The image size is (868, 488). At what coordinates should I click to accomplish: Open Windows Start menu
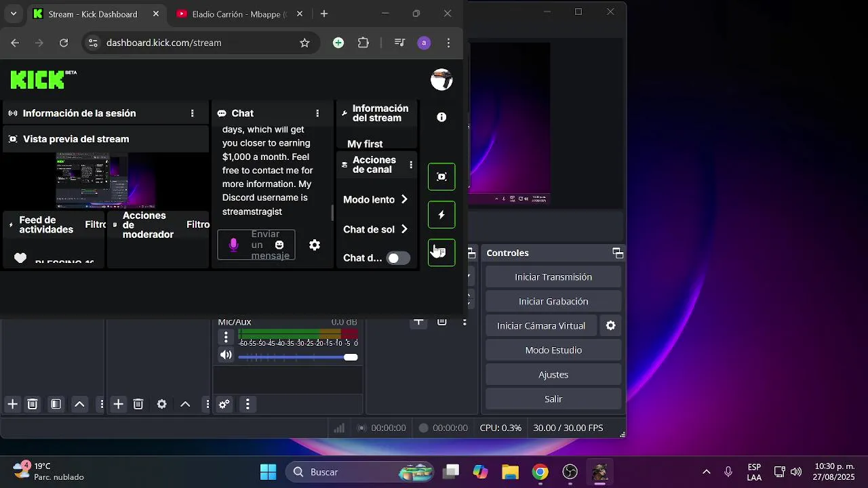click(x=269, y=472)
